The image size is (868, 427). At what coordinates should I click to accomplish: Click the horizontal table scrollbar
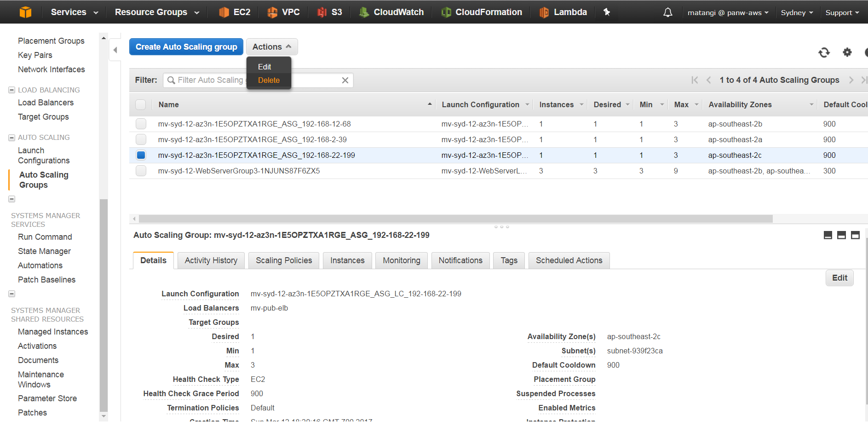tap(455, 219)
